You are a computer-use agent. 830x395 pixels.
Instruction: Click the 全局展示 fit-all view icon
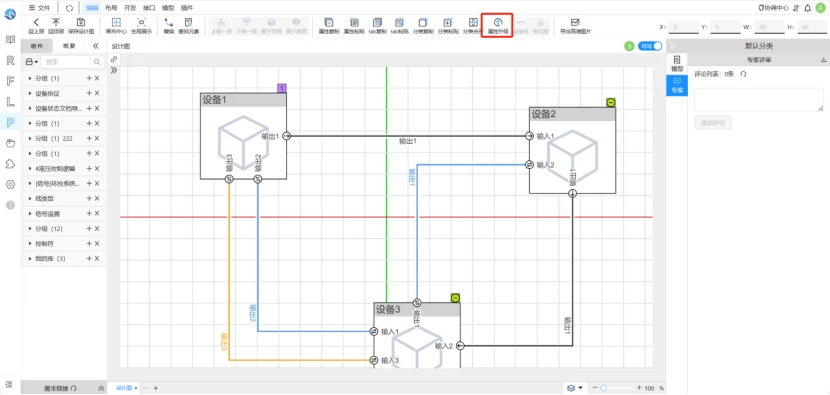point(141,22)
